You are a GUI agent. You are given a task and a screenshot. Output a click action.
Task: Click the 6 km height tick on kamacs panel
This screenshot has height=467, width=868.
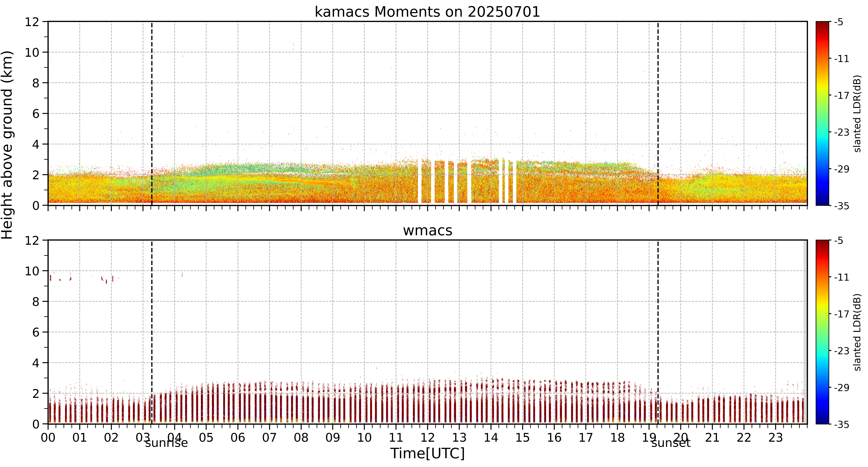click(36, 114)
